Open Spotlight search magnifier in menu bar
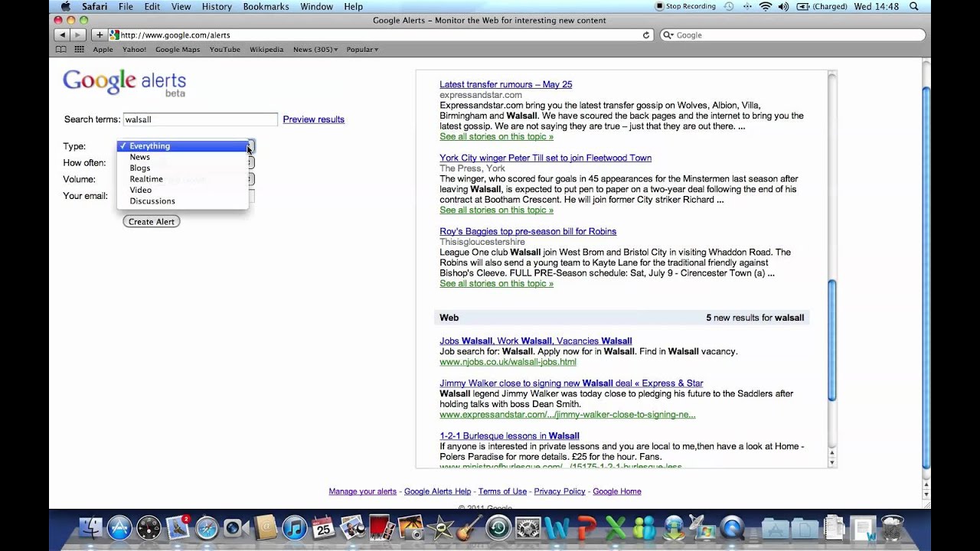 pos(915,6)
